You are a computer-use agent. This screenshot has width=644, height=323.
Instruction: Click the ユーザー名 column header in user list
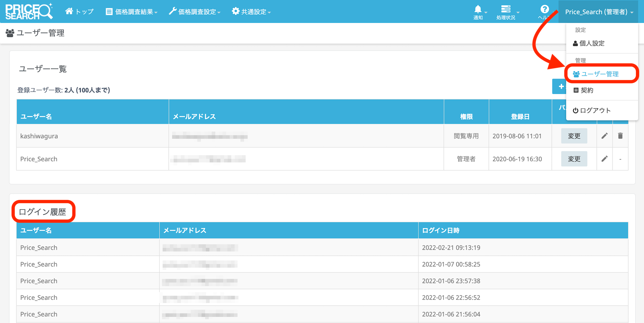coord(36,116)
